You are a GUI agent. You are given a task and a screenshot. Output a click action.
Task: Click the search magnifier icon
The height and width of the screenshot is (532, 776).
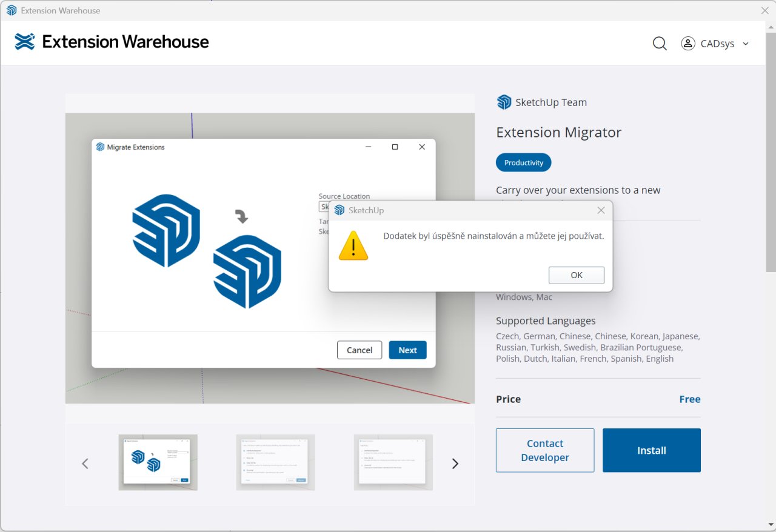(x=660, y=44)
